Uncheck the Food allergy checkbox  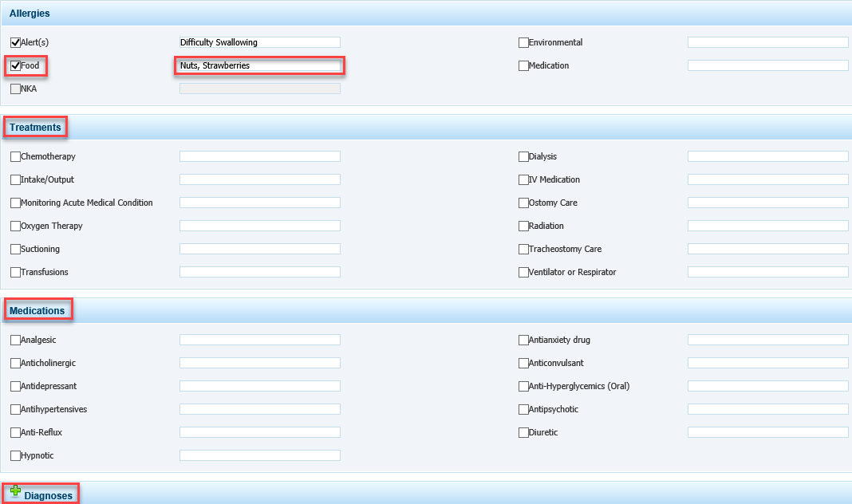click(16, 66)
